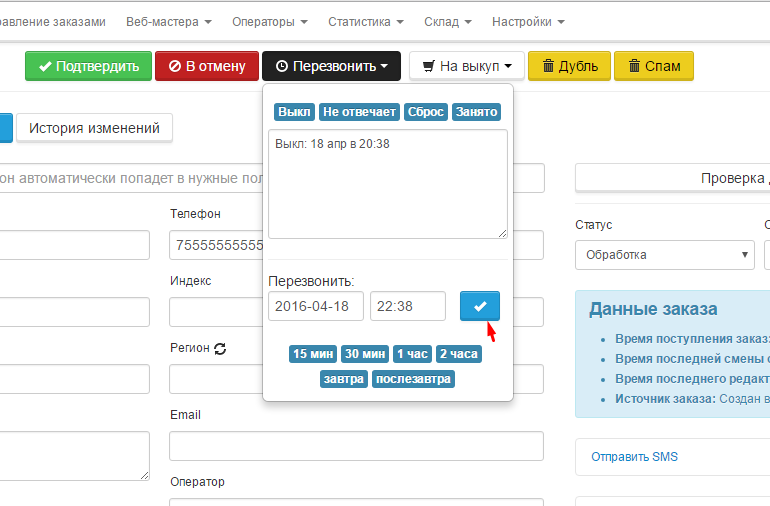The image size is (770, 506).
Task: Open the Склад menu
Action: click(447, 22)
